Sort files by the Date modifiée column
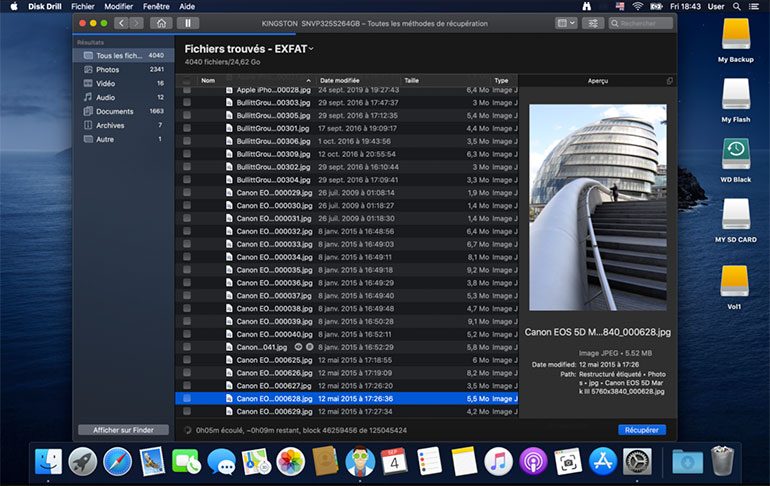The image size is (770, 486). 340,80
